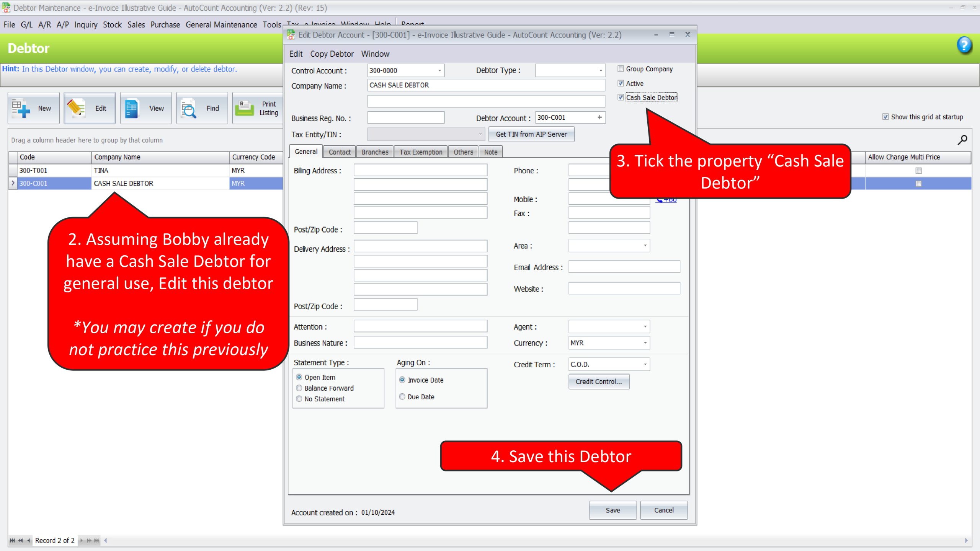
Task: Go to next record navigator arrow
Action: [81, 540]
